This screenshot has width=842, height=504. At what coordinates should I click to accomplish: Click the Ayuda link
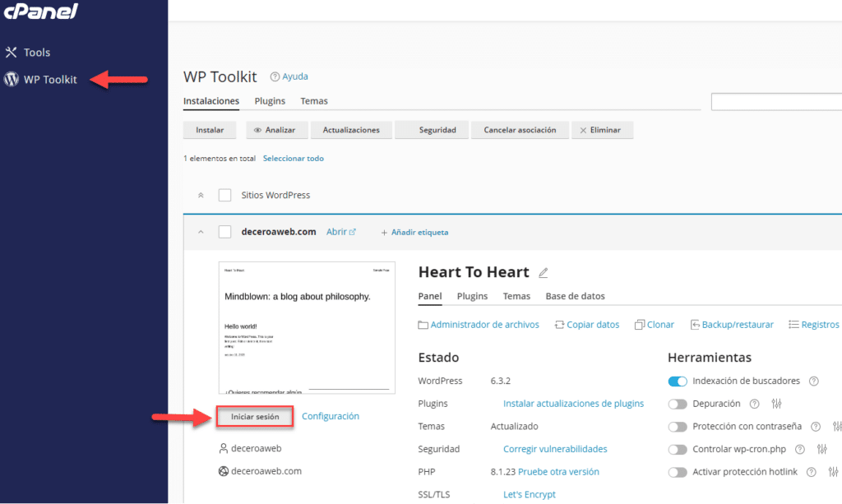point(295,76)
